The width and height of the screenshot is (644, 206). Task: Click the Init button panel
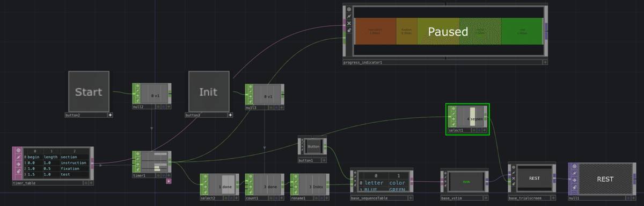pos(209,92)
